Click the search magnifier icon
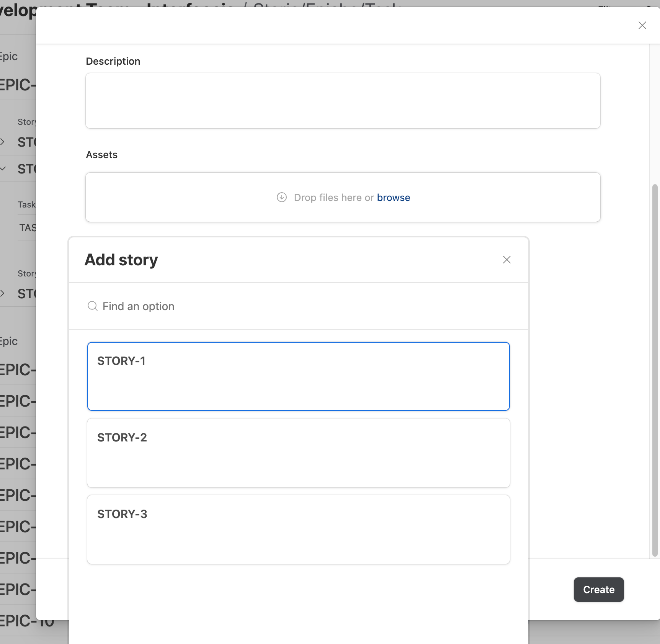The image size is (660, 644). pos(93,306)
